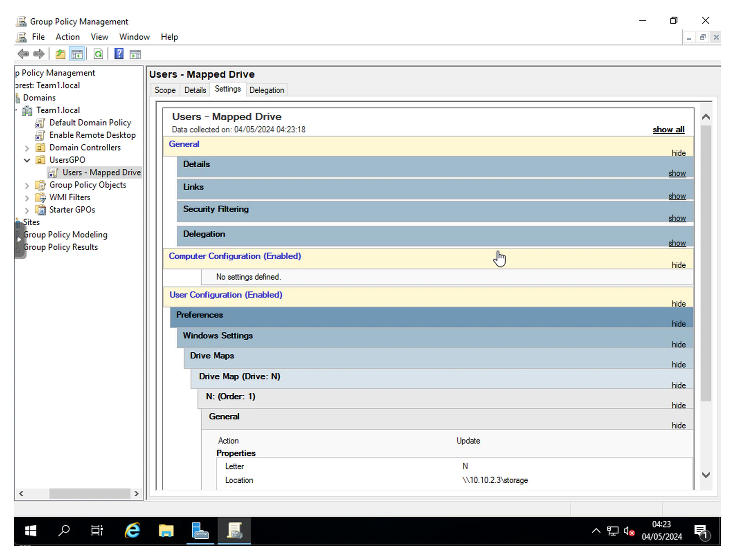
Task: Select Users - Mapped Drive tree item
Action: point(102,173)
